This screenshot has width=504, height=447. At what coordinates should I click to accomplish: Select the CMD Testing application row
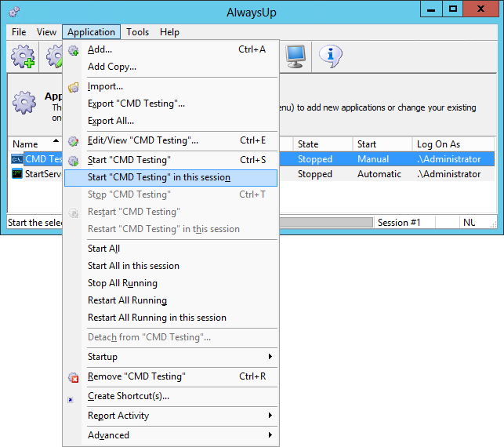point(387,159)
